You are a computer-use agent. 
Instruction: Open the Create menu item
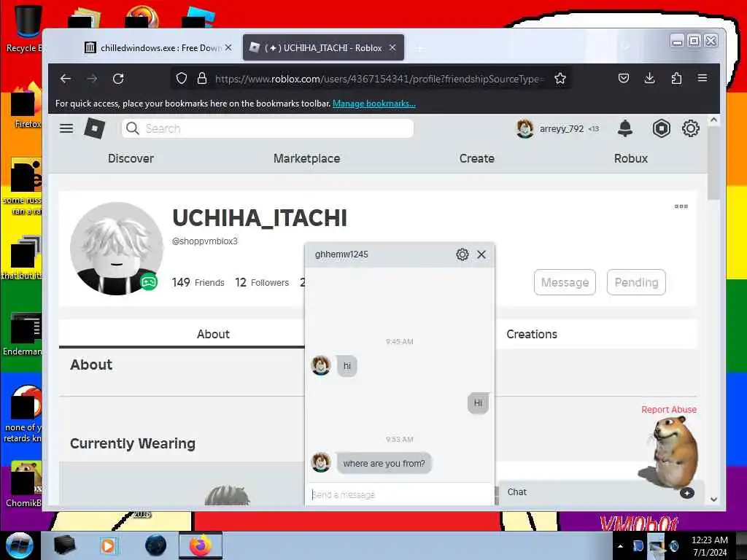coord(477,158)
